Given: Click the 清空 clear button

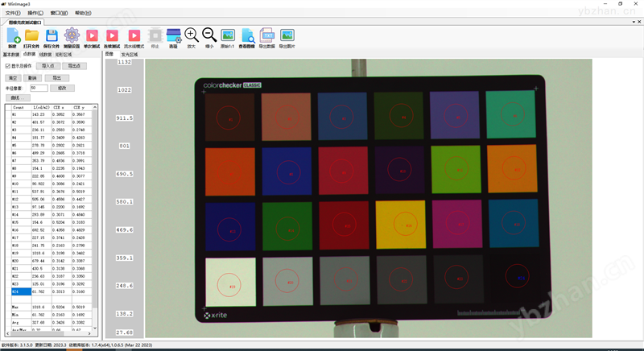Looking at the screenshot, I should 13,78.
